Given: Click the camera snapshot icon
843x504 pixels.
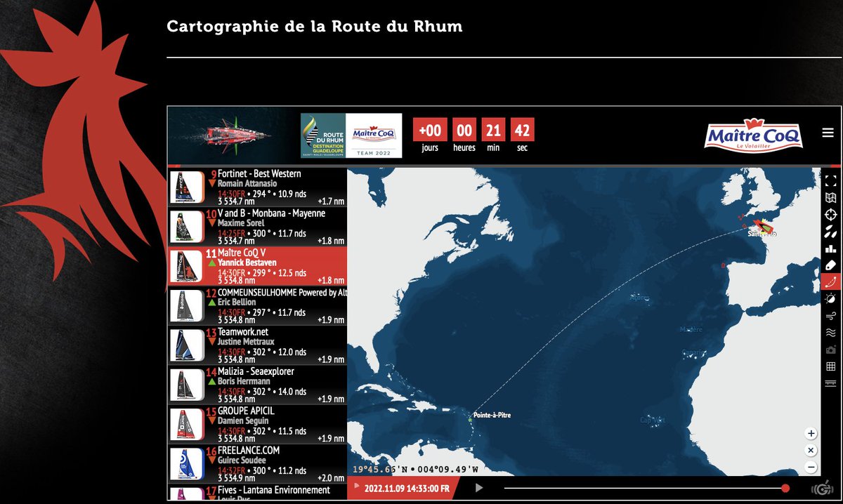Looking at the screenshot, I should pos(830,350).
